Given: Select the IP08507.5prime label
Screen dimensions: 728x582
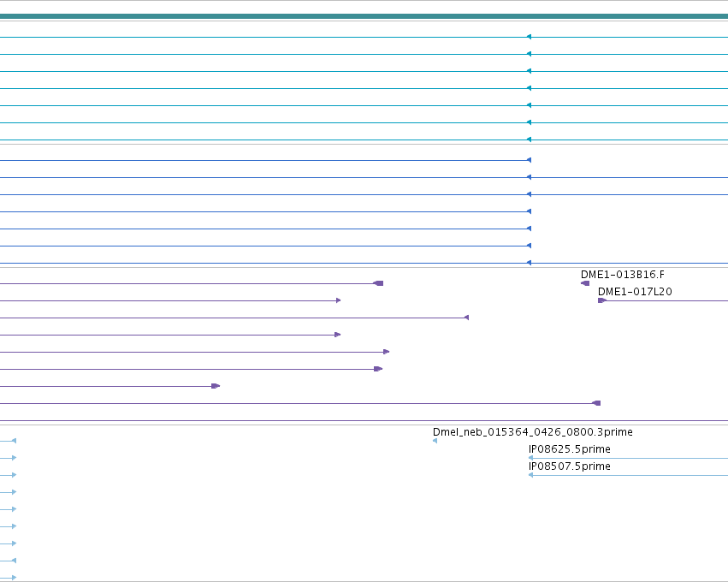Looking at the screenshot, I should click(x=569, y=466).
